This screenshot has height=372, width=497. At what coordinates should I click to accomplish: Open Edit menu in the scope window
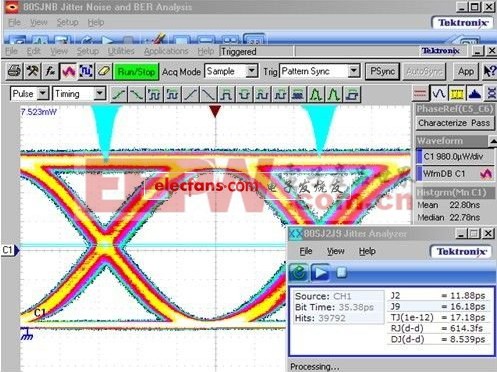click(x=33, y=51)
